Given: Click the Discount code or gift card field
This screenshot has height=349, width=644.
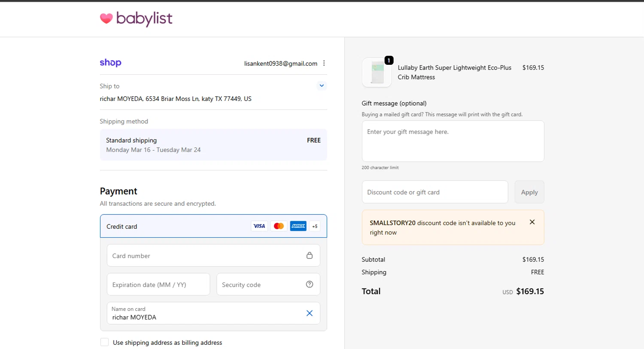Looking at the screenshot, I should click(x=434, y=192).
